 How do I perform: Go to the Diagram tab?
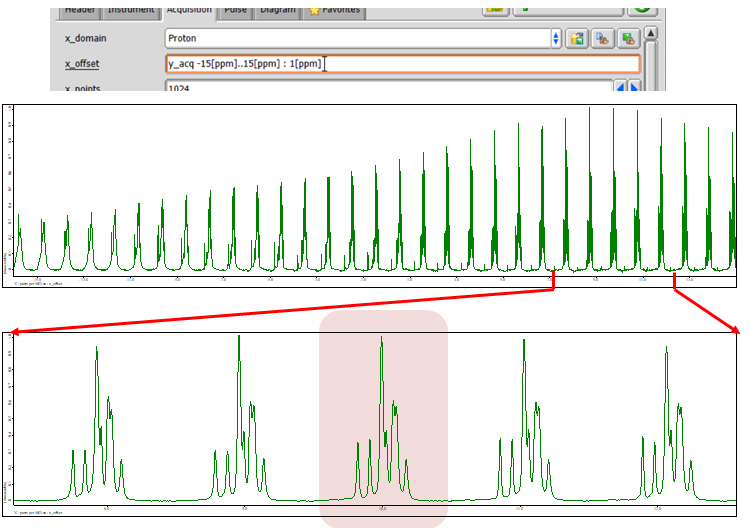(x=277, y=10)
